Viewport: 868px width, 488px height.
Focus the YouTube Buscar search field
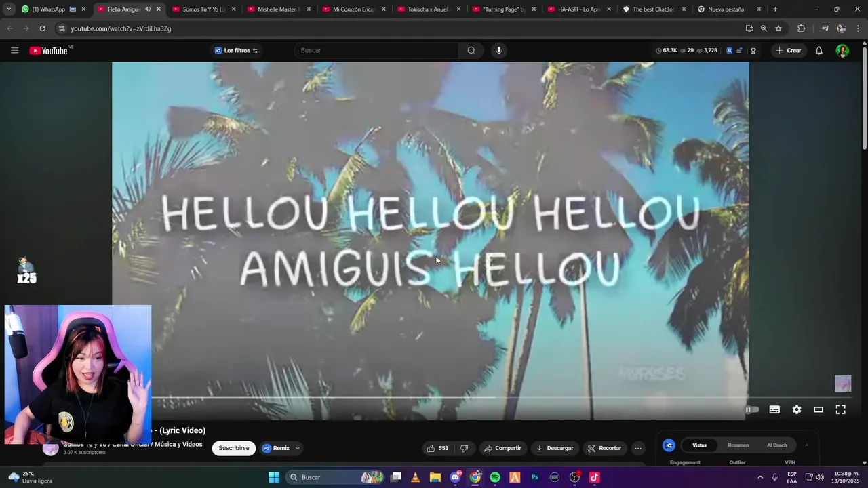[x=376, y=51]
